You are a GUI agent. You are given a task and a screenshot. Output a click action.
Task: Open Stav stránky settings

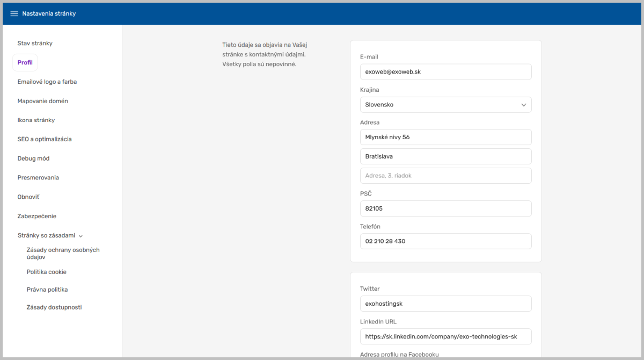point(35,43)
